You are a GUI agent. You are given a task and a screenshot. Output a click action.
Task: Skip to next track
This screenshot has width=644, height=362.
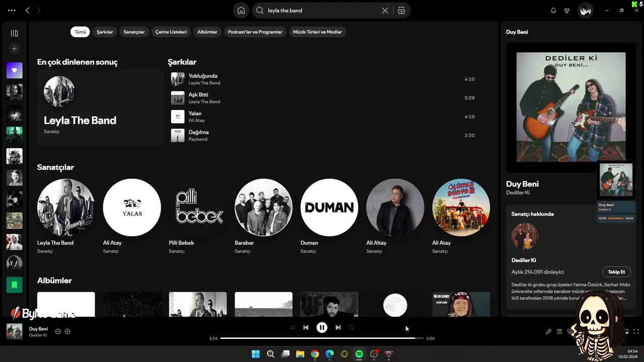(x=338, y=327)
